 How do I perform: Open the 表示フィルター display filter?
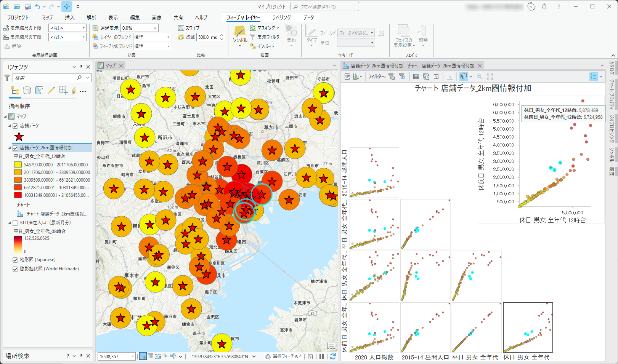[x=266, y=37]
